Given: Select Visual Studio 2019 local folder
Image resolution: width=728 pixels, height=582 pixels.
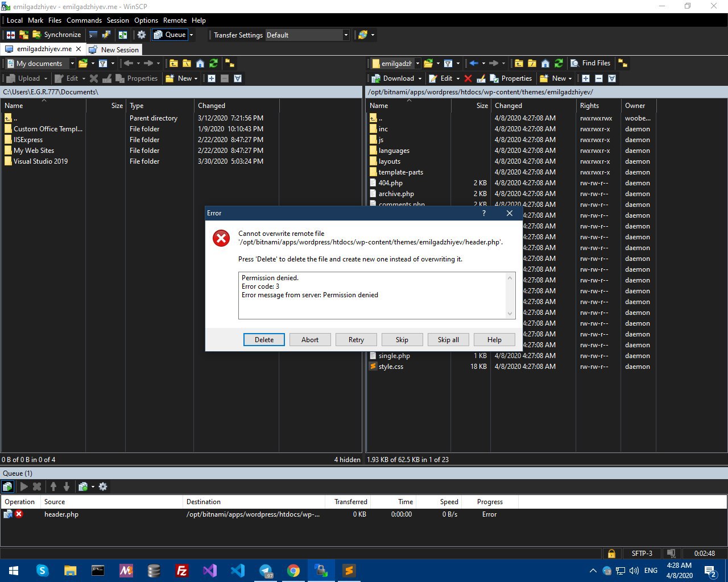Looking at the screenshot, I should pos(40,161).
